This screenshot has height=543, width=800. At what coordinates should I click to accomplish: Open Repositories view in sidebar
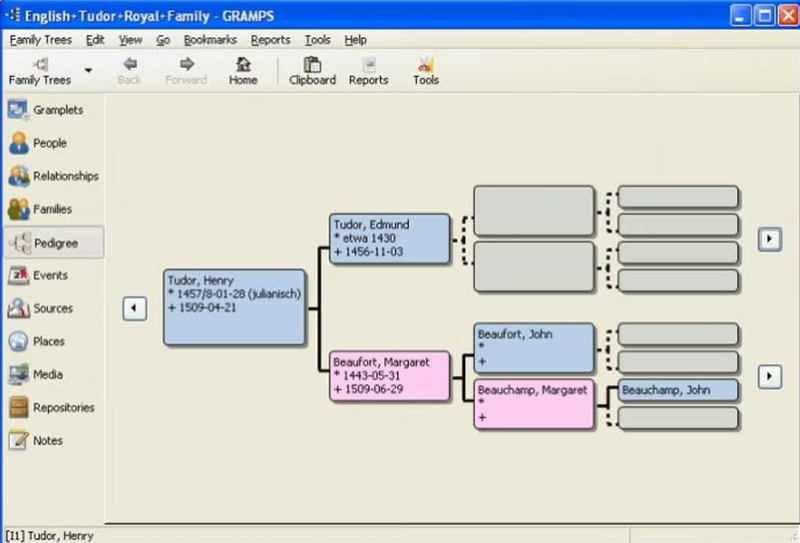[x=53, y=407]
